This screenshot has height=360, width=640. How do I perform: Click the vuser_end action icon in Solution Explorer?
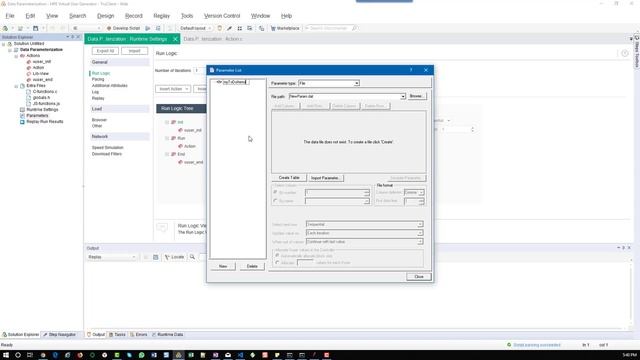click(29, 80)
